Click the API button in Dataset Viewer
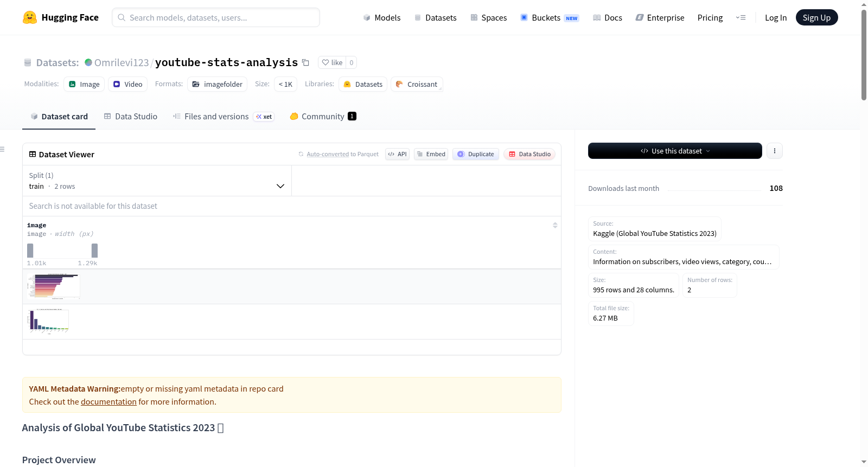This screenshot has height=467, width=868. pyautogui.click(x=397, y=154)
